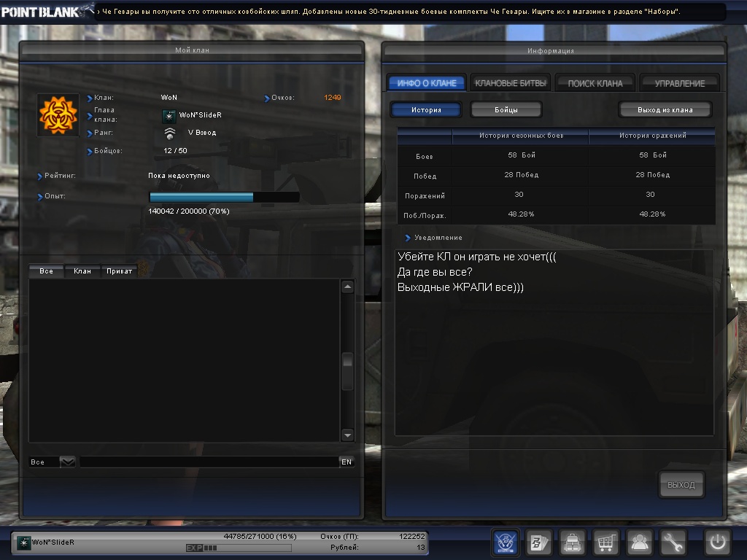Open the chat channel dropdown "Все"

point(52,462)
